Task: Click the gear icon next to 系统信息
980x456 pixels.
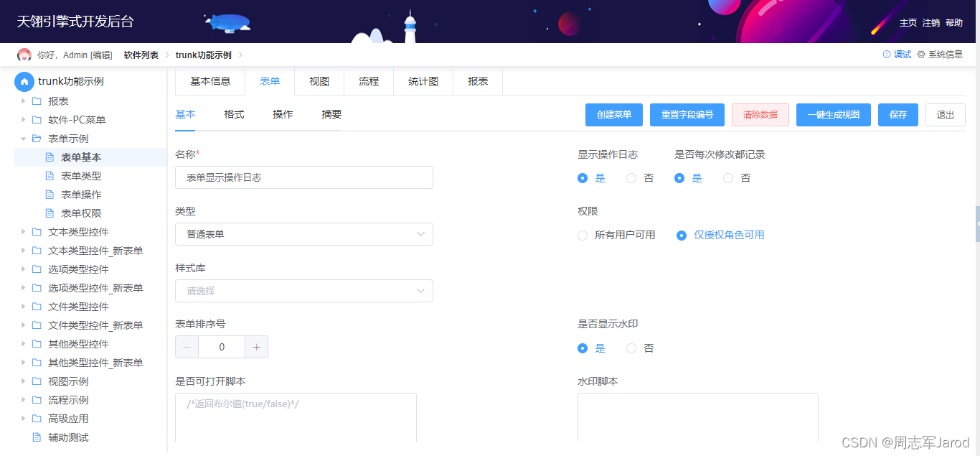Action: 921,55
